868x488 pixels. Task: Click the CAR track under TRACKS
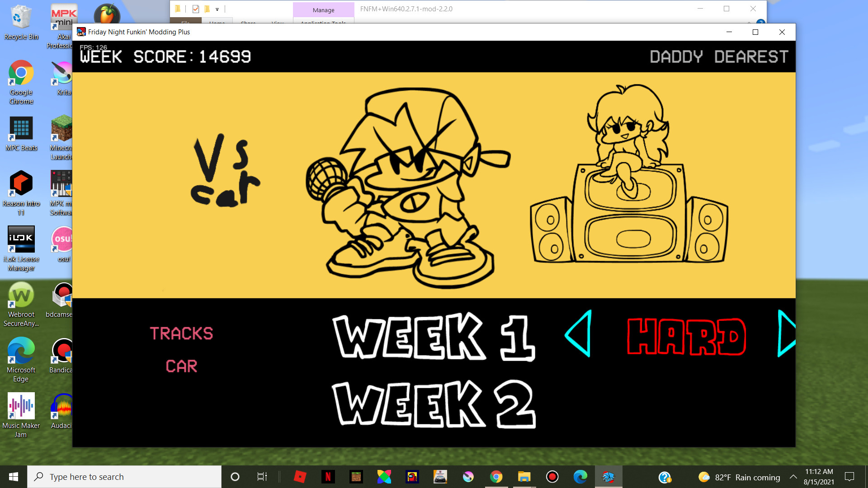[181, 365]
